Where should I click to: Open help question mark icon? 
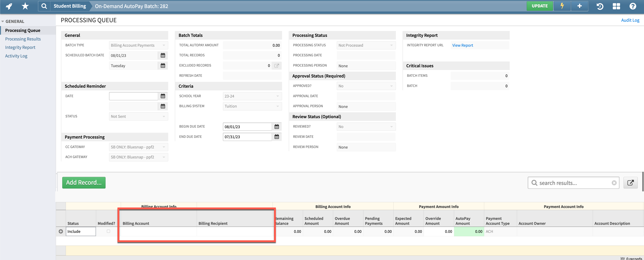pos(633,6)
